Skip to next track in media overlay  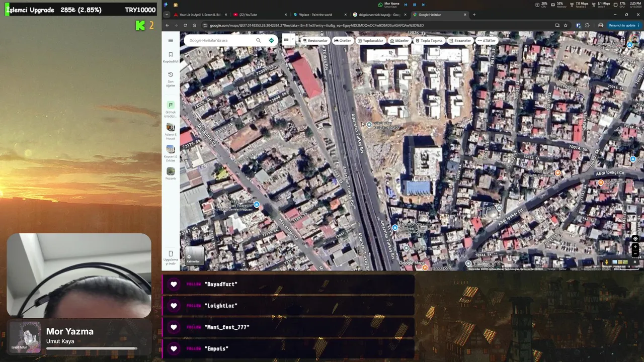point(424,5)
